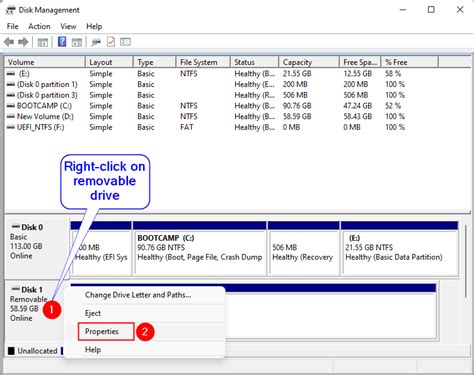Click the Disk Management title bar icon
Viewport: 474px width, 375px height.
(10, 10)
